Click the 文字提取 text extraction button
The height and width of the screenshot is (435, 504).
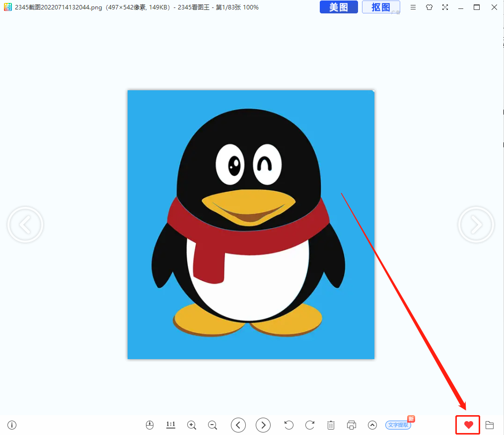point(398,425)
